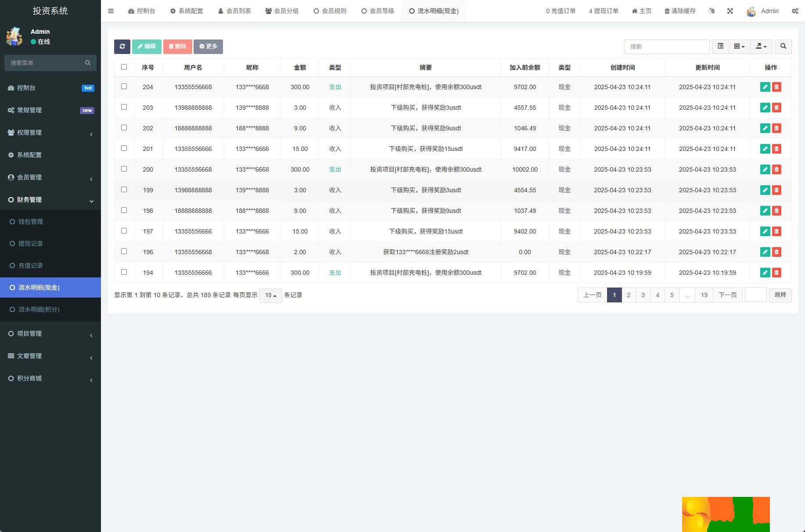
Task: Click the 更多 button
Action: click(208, 47)
